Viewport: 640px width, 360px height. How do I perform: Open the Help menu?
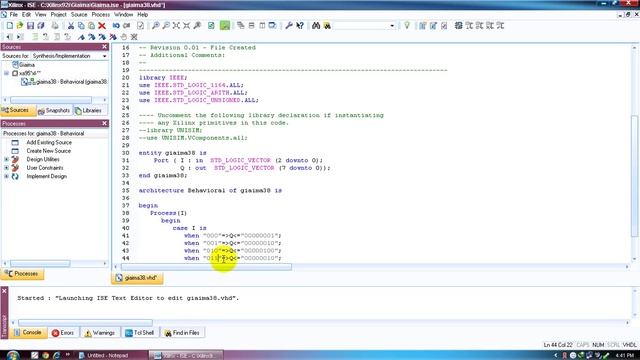(142, 14)
